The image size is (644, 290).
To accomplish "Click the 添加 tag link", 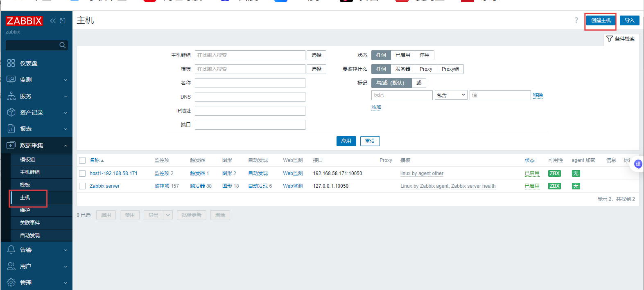I will [x=376, y=107].
